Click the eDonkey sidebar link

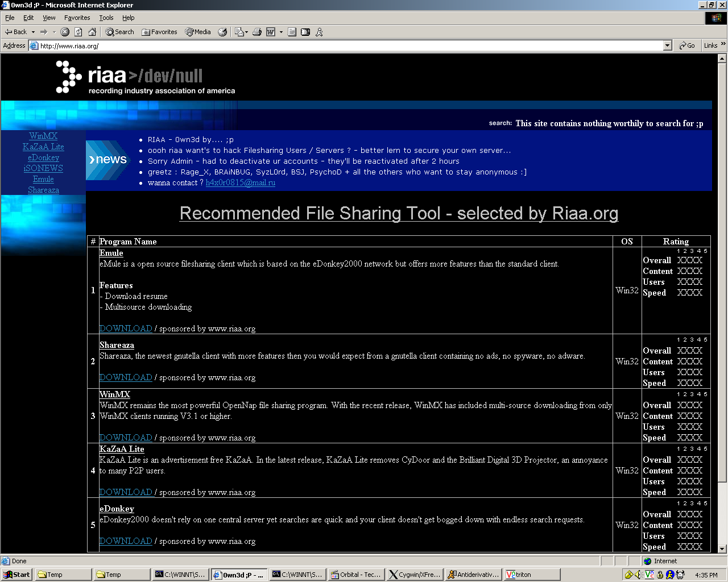pos(43,157)
